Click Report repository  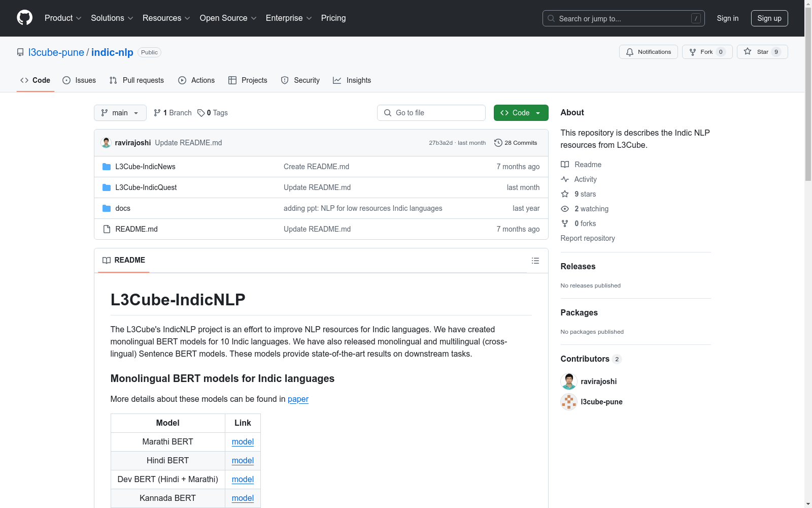click(x=588, y=238)
